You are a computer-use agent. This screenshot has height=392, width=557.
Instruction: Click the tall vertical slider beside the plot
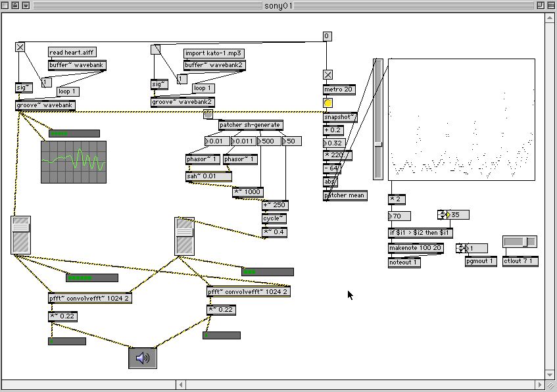pos(378,118)
